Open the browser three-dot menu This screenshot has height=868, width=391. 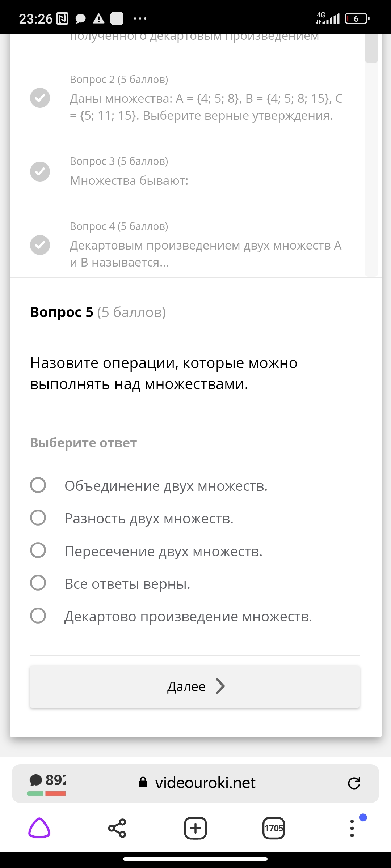(x=352, y=828)
